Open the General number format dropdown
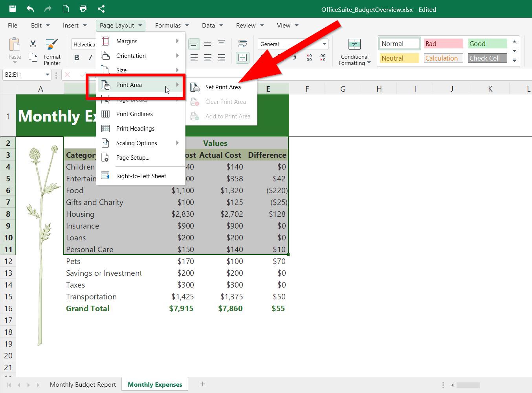 [x=292, y=44]
